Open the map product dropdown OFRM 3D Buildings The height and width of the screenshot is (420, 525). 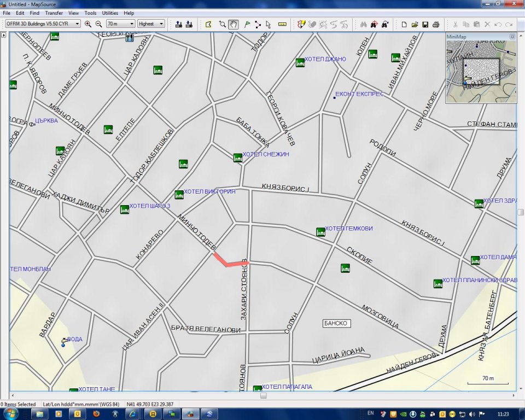(43, 24)
